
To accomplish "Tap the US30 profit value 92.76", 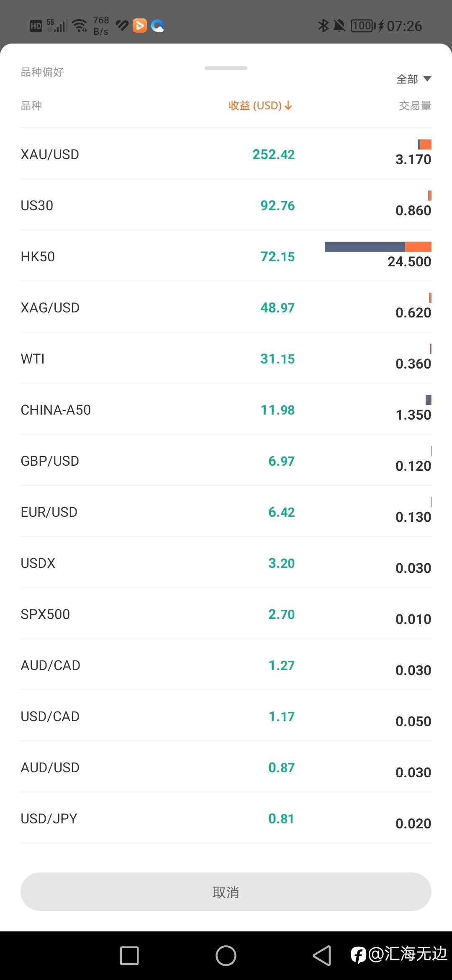I will 277,206.
